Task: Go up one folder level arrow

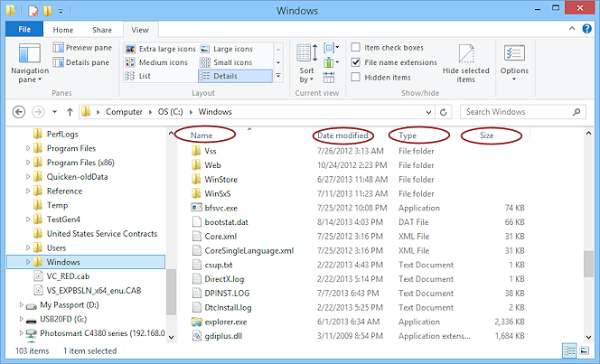Action: pos(70,112)
